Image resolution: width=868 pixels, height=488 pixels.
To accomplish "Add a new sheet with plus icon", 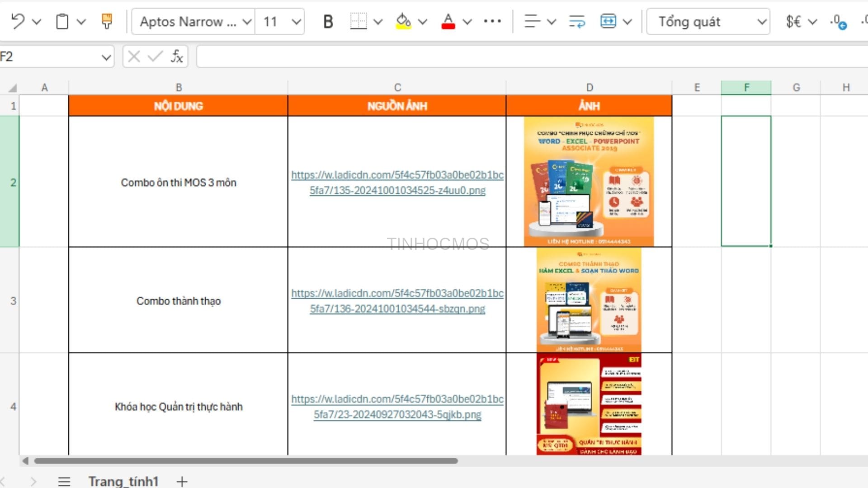I will (182, 481).
